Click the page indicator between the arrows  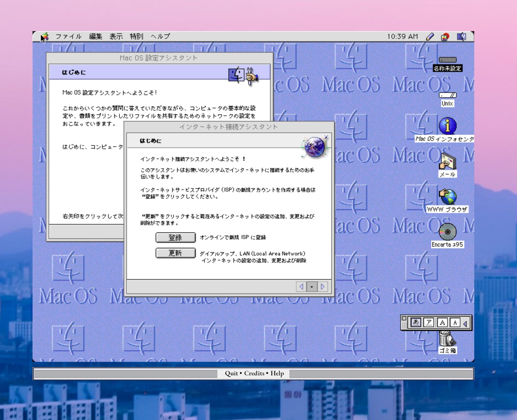point(312,287)
